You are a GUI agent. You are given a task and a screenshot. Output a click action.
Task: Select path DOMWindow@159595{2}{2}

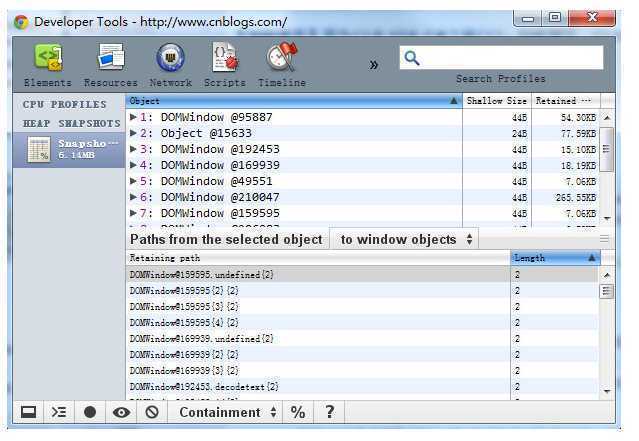[362, 291]
